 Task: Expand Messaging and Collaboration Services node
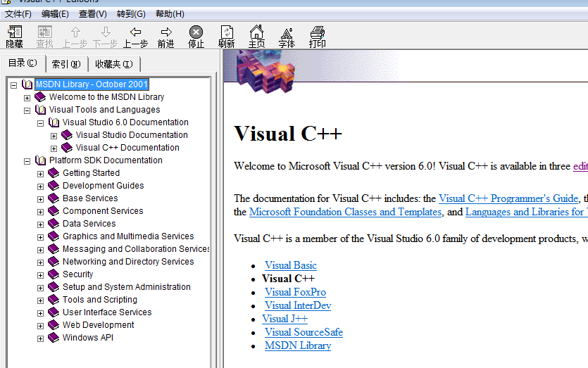(x=41, y=250)
